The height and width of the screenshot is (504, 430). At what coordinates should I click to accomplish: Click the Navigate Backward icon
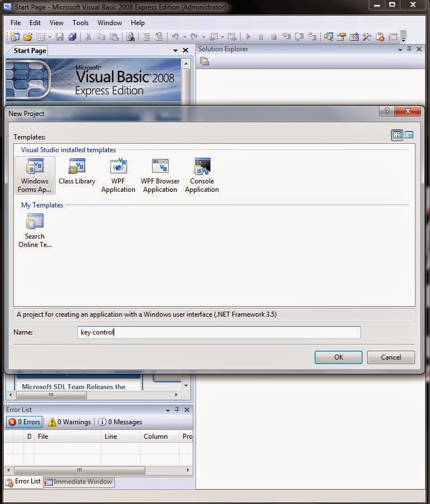click(213, 37)
